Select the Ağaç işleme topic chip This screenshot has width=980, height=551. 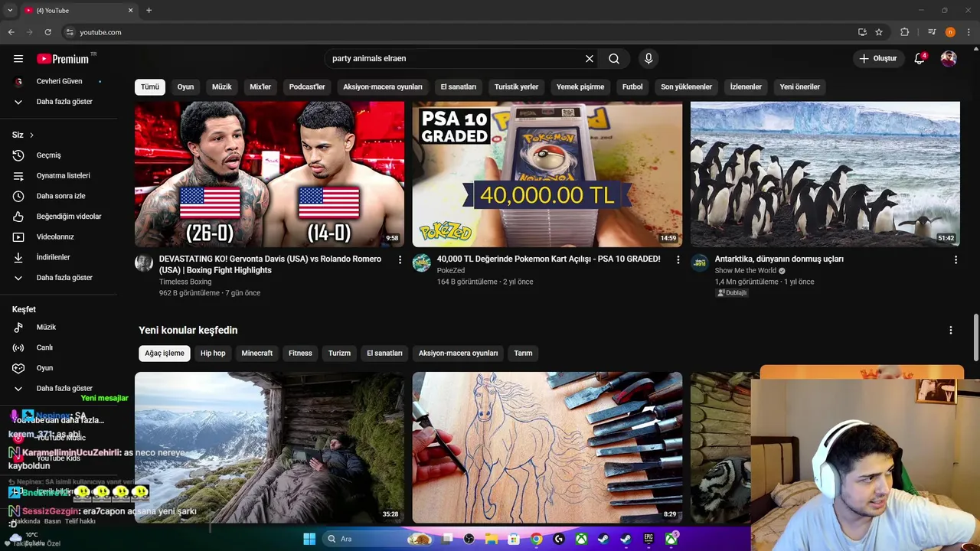(165, 353)
